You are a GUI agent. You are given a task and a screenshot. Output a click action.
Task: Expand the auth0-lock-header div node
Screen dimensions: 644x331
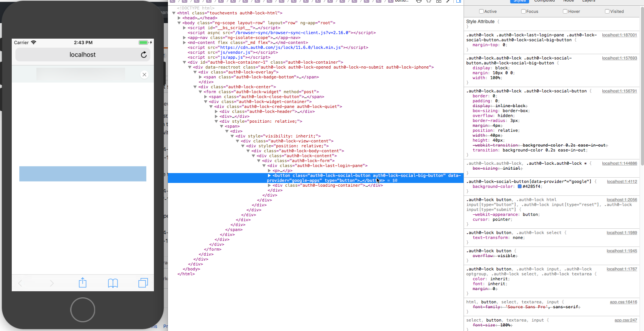point(216,111)
